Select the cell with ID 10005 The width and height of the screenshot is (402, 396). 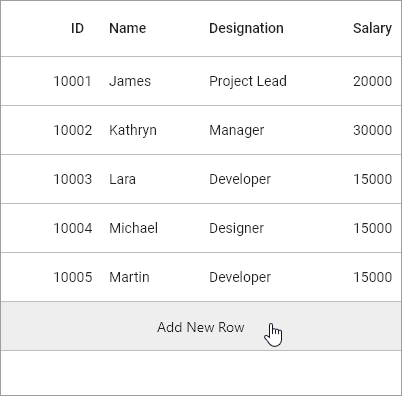[73, 277]
